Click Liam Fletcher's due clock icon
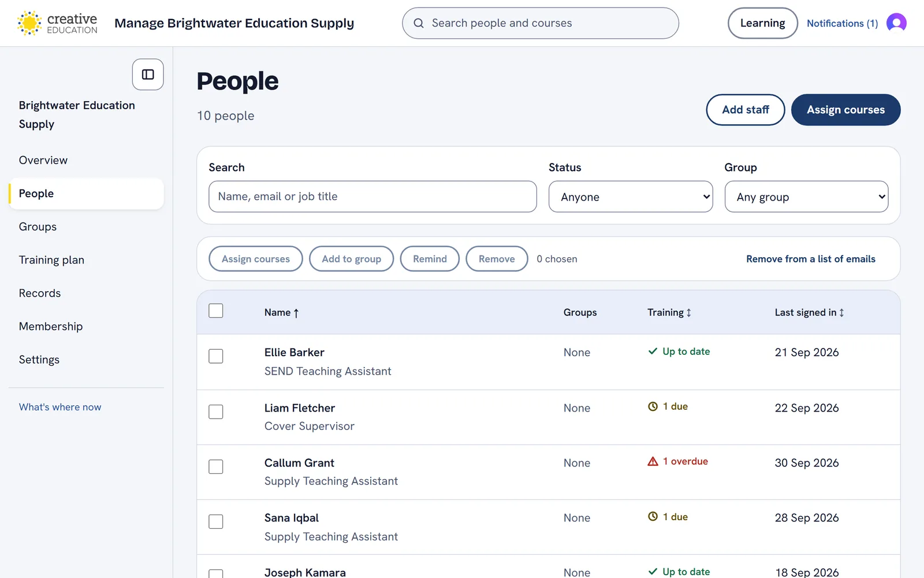 tap(653, 406)
